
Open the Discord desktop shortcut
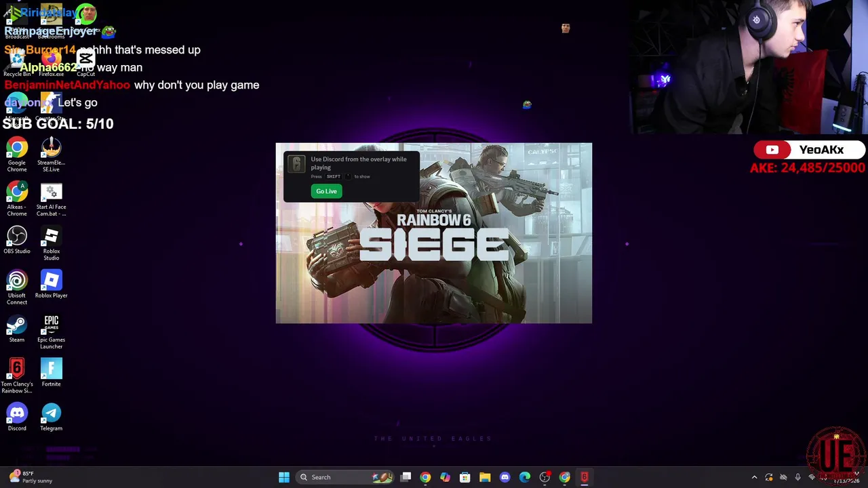coord(17,418)
